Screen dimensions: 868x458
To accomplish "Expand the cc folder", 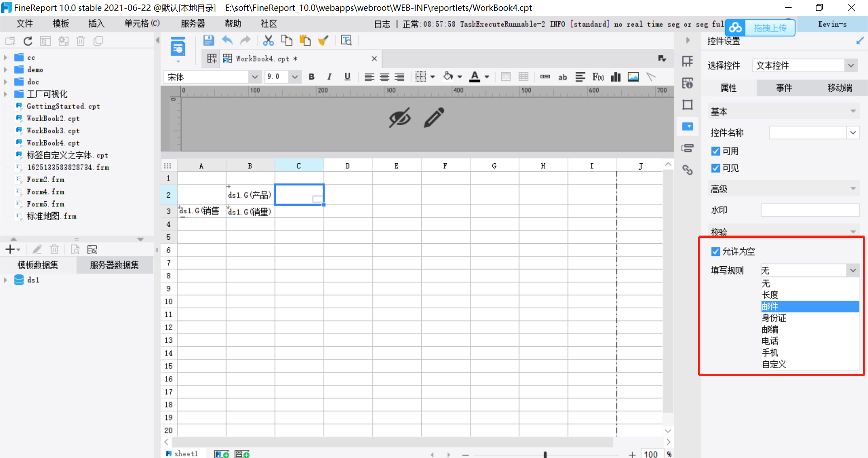I will (5, 57).
